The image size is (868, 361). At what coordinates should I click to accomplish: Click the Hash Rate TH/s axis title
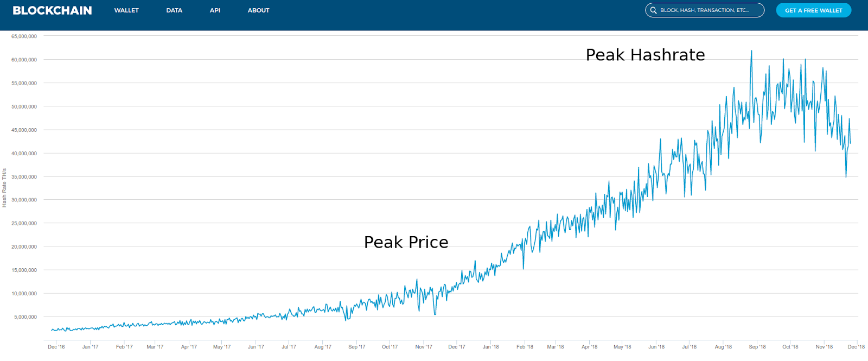tap(4, 188)
